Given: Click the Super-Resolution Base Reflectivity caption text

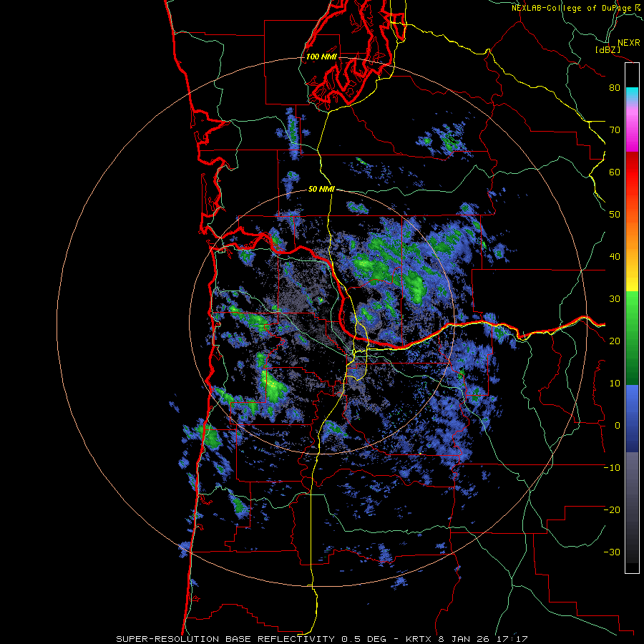Looking at the screenshot, I should pyautogui.click(x=225, y=639).
